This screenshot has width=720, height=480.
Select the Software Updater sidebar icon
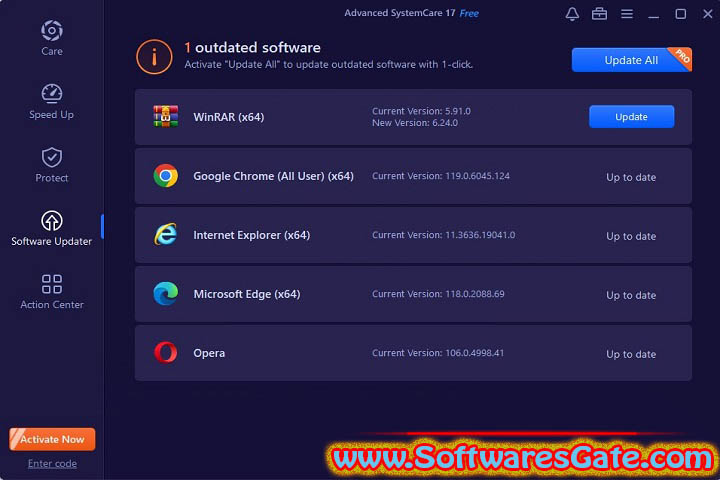pos(52,220)
